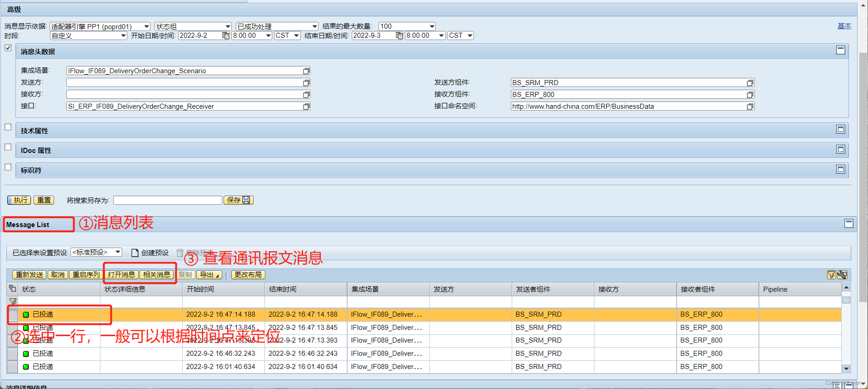
Task: Switch to 基本 search link
Action: pyautogui.click(x=844, y=26)
